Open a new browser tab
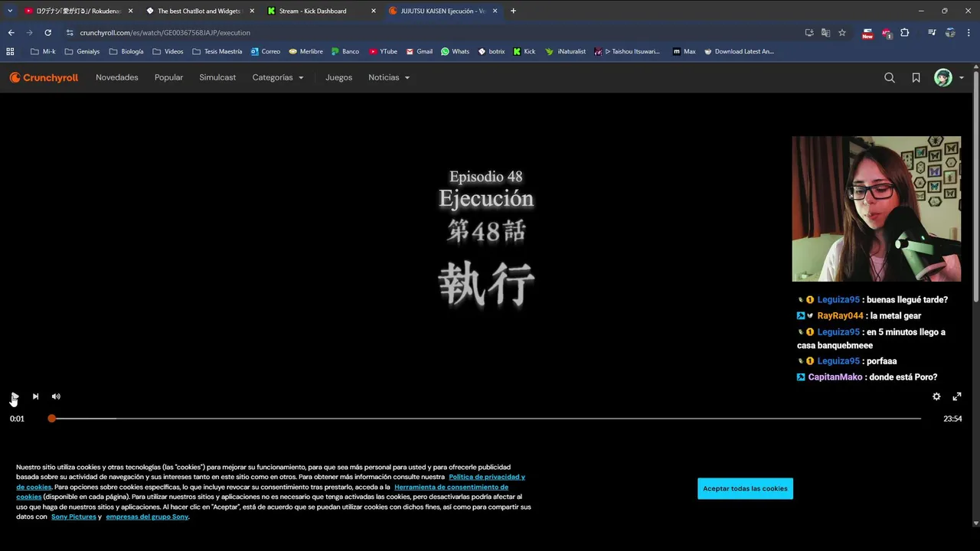 513,11
